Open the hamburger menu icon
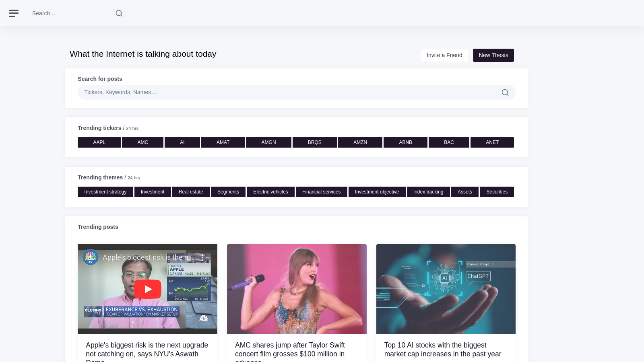644x362 pixels. 14,13
